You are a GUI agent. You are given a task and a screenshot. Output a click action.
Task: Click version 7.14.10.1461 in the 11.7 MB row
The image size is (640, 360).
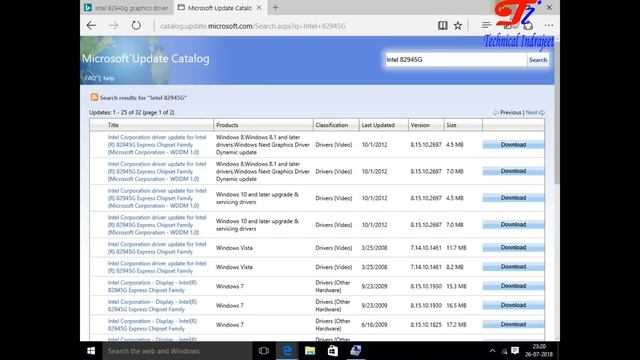426,248
